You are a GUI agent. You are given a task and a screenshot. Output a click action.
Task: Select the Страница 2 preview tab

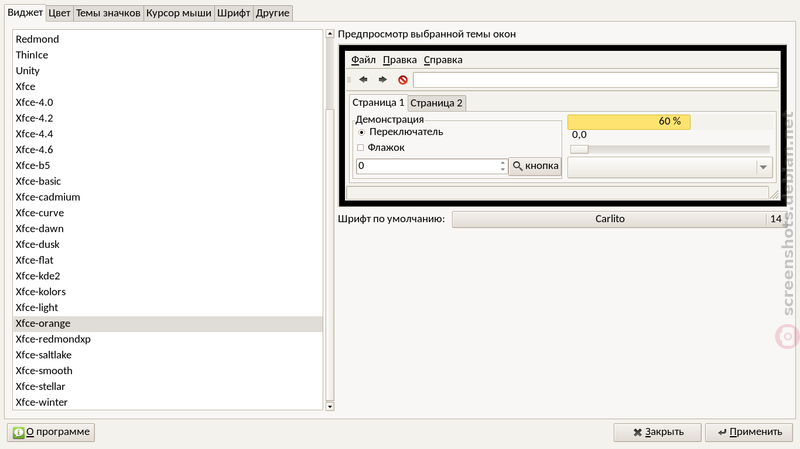[436, 103]
